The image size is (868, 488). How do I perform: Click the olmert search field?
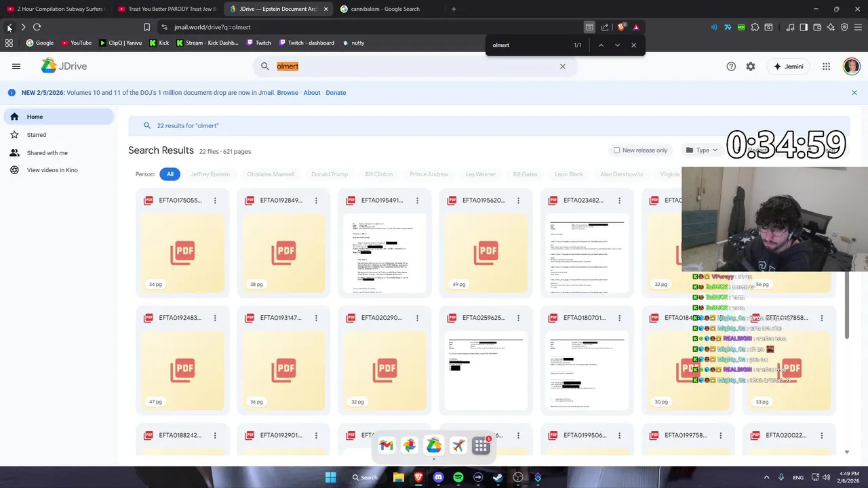415,66
